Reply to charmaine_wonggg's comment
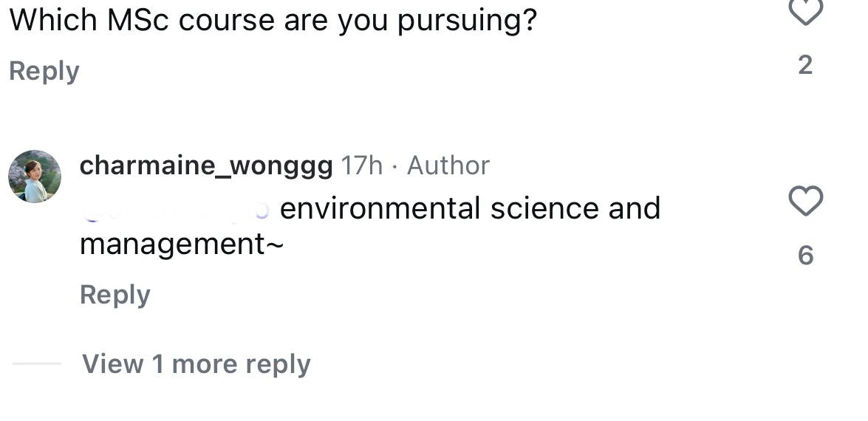The width and height of the screenshot is (868, 421). [x=115, y=295]
